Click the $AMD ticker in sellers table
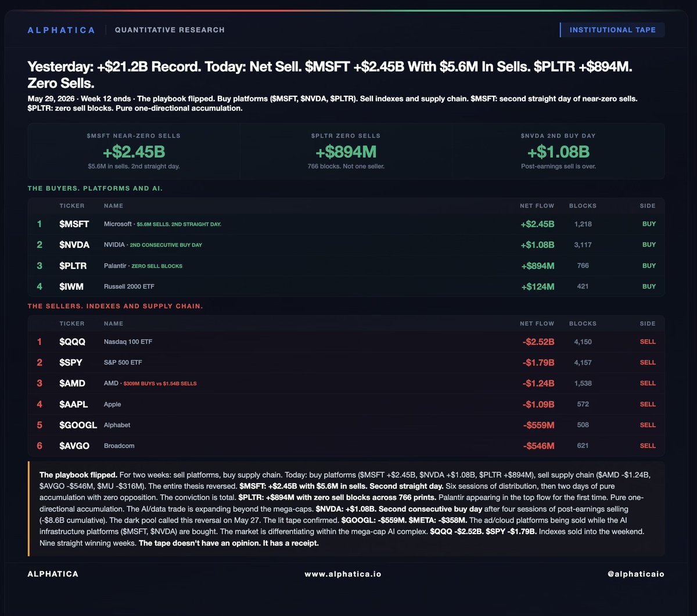This screenshot has height=616, width=697. pyautogui.click(x=72, y=384)
